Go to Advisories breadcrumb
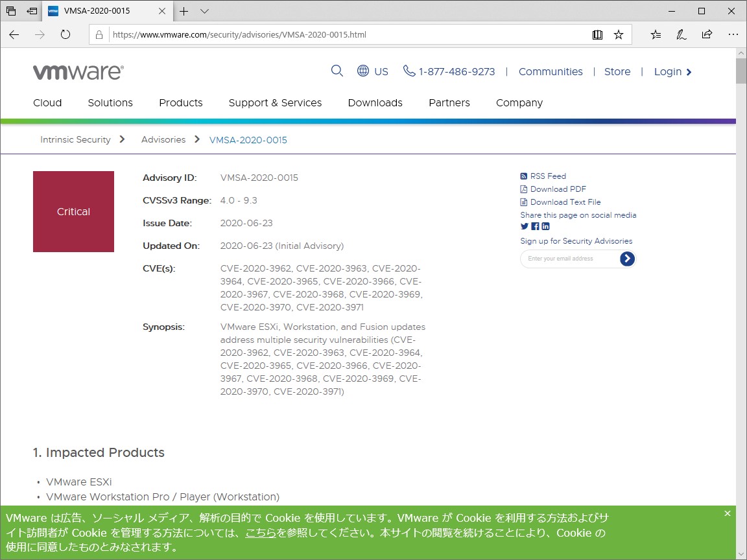747x560 pixels. click(x=163, y=139)
